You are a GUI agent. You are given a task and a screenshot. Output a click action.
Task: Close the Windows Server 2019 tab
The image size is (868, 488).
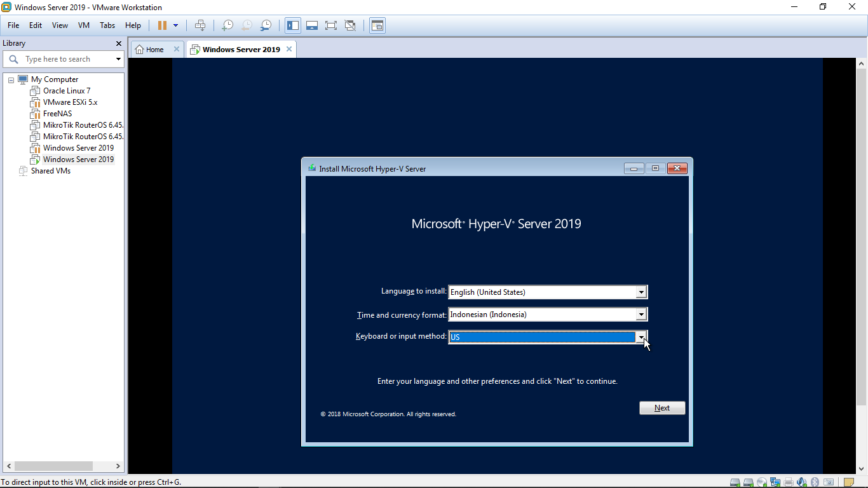(289, 49)
